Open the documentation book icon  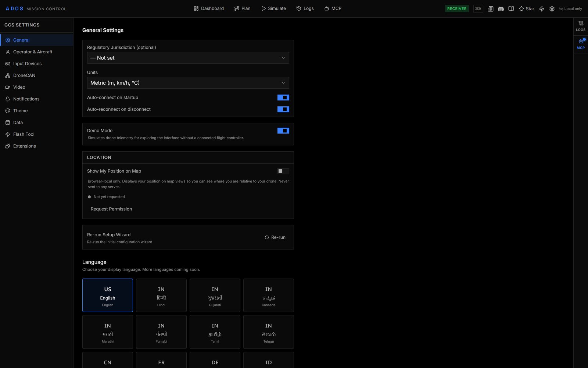511,8
